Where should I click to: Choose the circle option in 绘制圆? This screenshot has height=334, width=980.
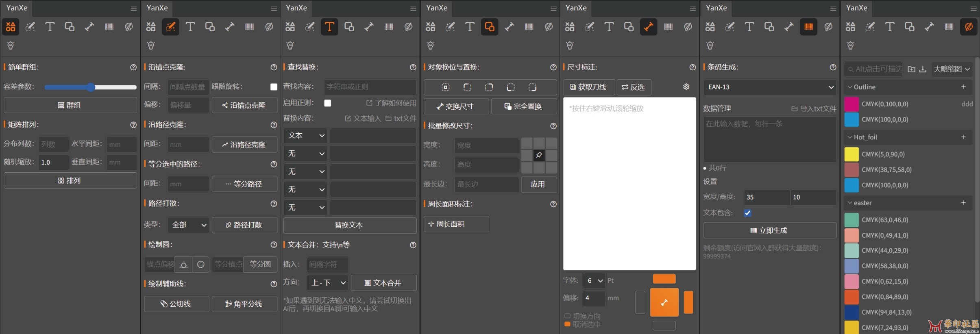[x=201, y=265]
